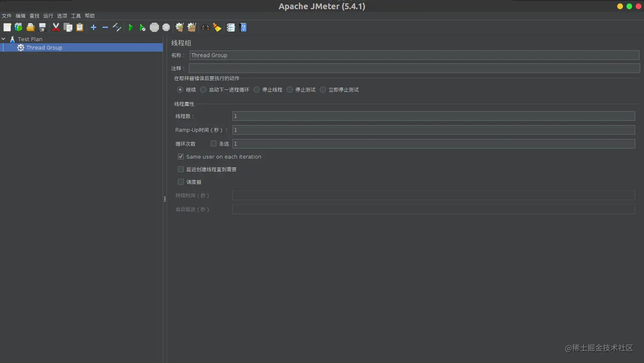644x363 pixels.
Task: Uncheck Same user on each iteration
Action: pyautogui.click(x=181, y=156)
